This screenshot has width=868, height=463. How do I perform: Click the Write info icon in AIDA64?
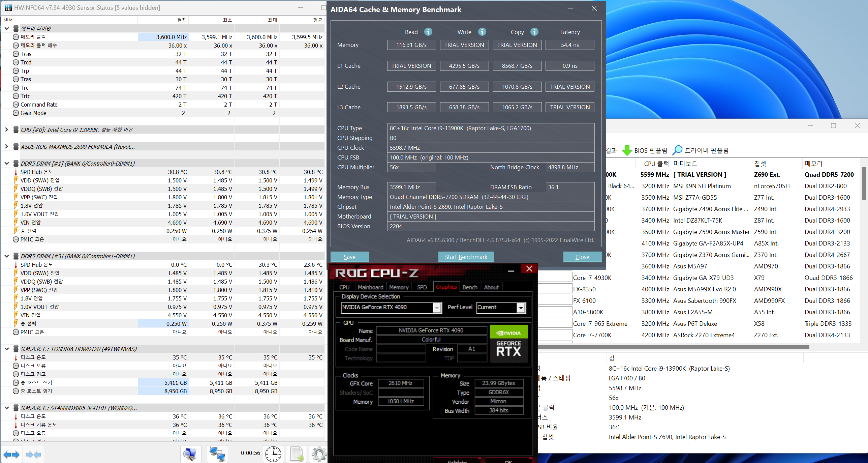point(482,32)
